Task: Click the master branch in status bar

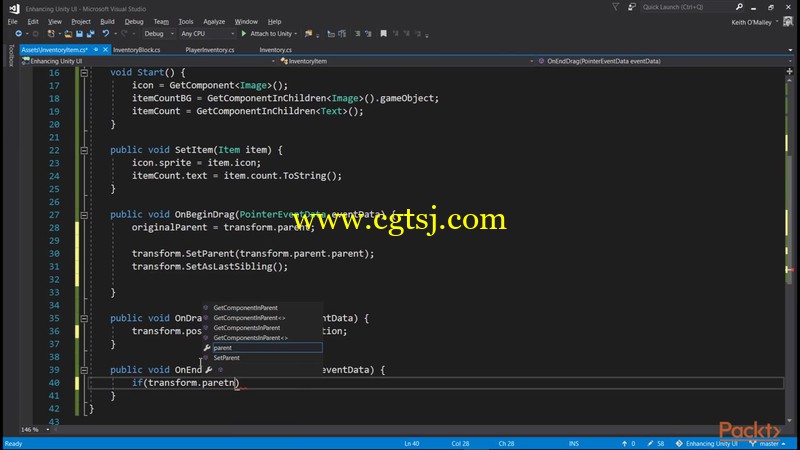Action: coord(768,444)
